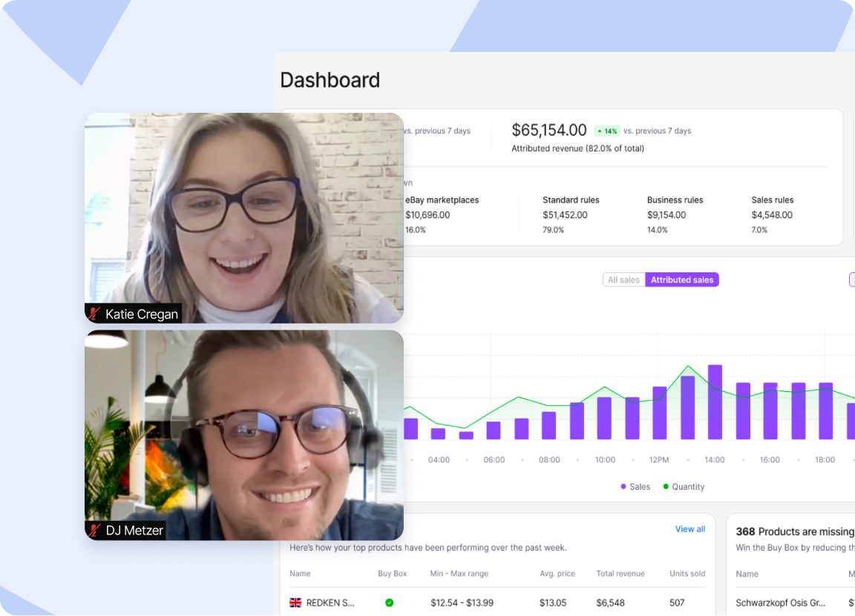Click the green Buy Box checkmark icon
The height and width of the screenshot is (616, 855).
tap(389, 603)
